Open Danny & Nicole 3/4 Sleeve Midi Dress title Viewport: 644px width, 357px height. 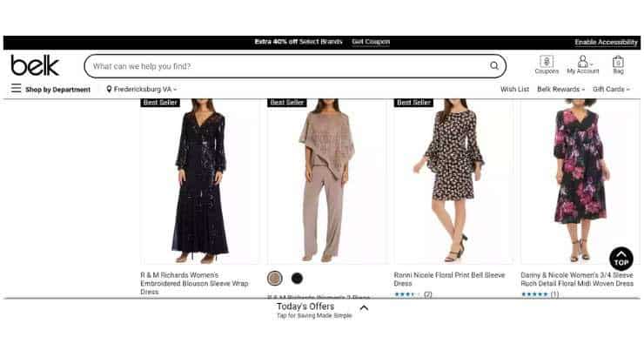click(x=577, y=279)
